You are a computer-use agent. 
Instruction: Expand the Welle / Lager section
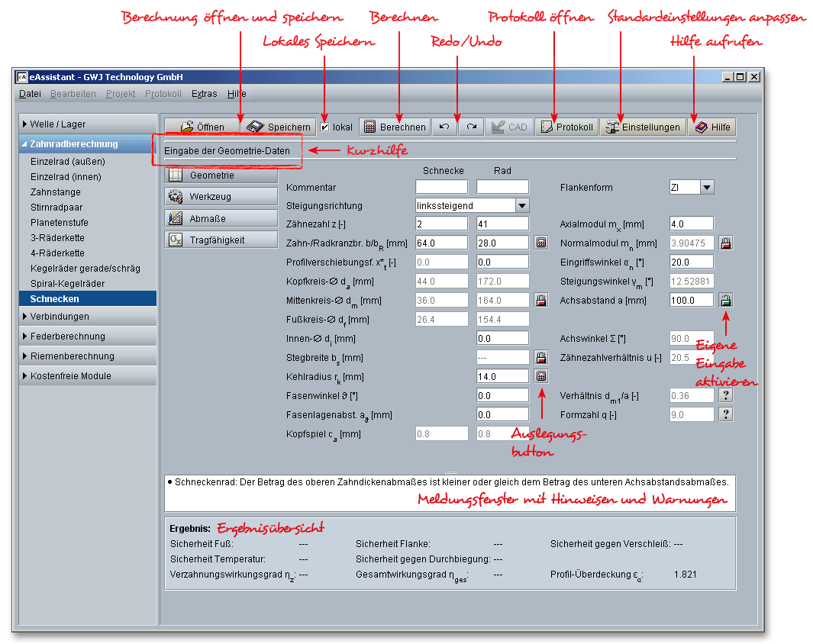(x=88, y=124)
